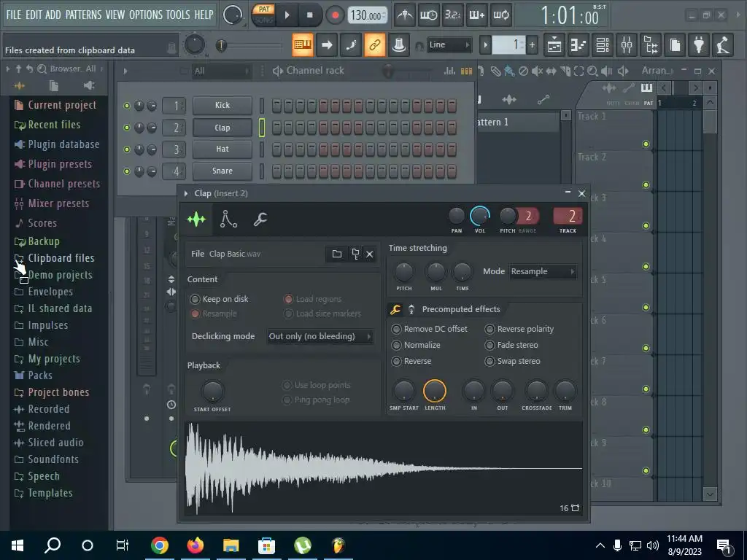The image size is (747, 560).
Task: Click the folder icon to browse sample file
Action: (337, 254)
